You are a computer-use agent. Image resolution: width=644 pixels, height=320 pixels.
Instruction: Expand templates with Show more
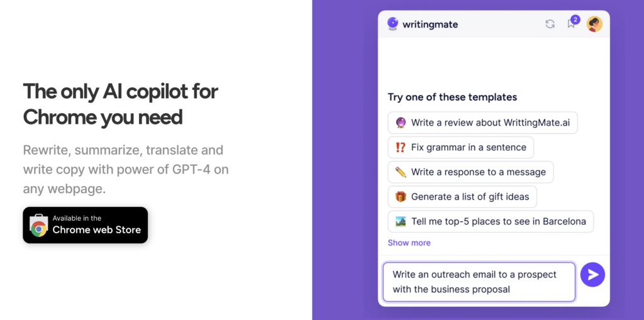[x=409, y=243]
